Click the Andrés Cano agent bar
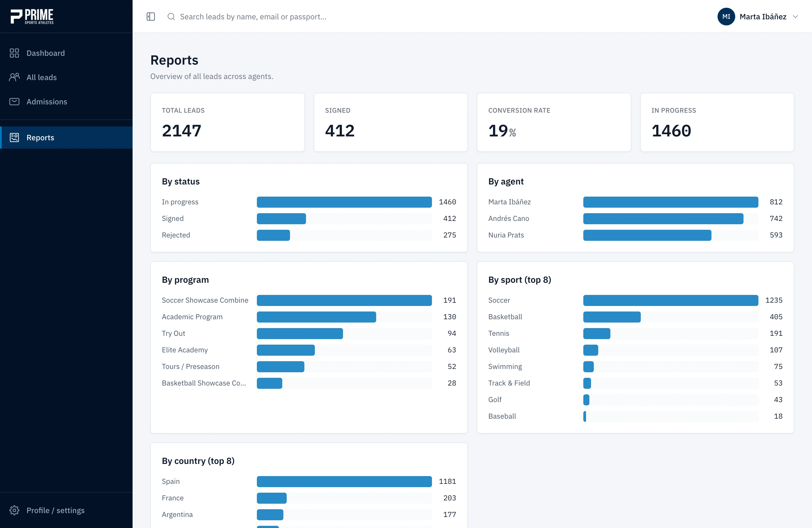Viewport: 812px width, 528px height. pyautogui.click(x=663, y=219)
